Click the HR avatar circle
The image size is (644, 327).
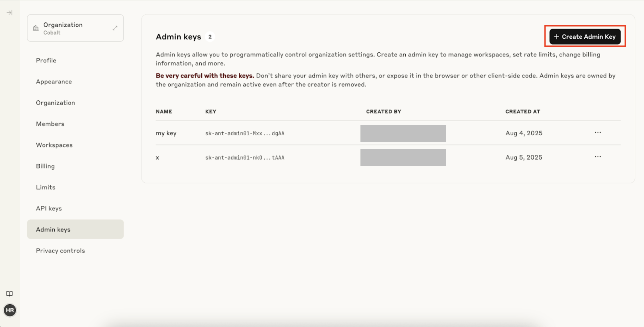click(10, 310)
